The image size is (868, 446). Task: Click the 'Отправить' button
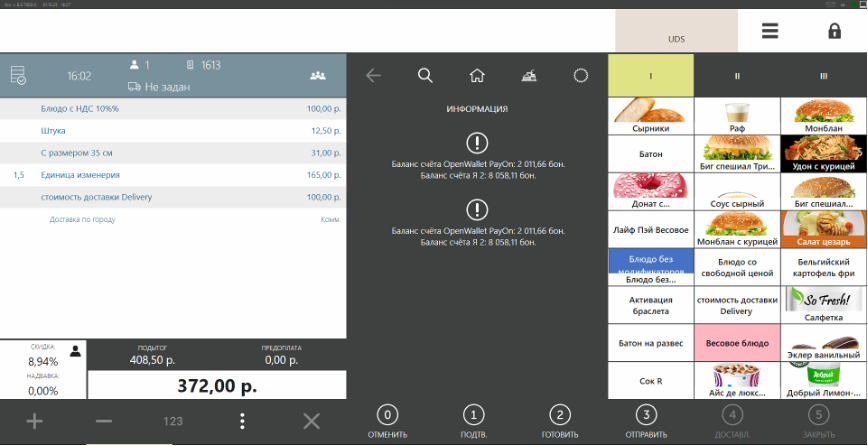point(646,422)
